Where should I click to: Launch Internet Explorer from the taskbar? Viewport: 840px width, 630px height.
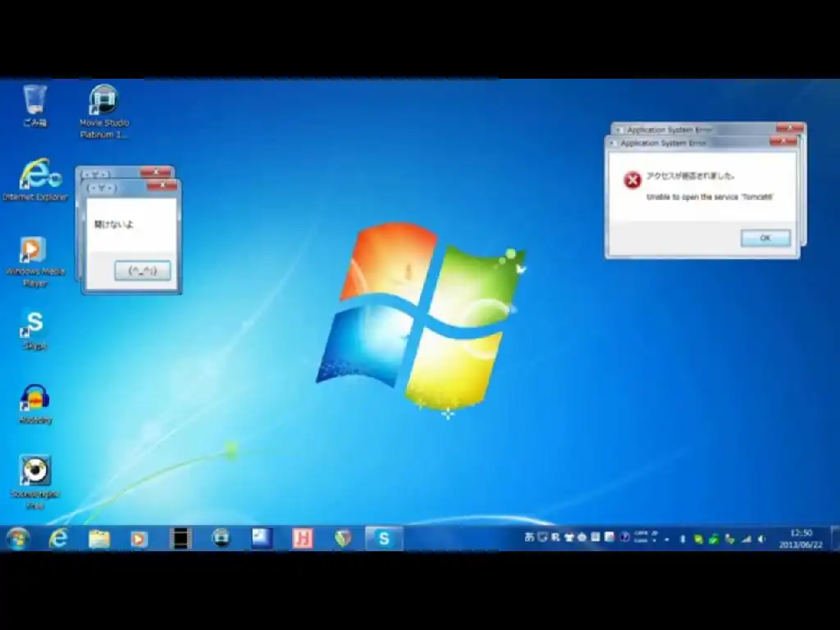click(x=58, y=538)
